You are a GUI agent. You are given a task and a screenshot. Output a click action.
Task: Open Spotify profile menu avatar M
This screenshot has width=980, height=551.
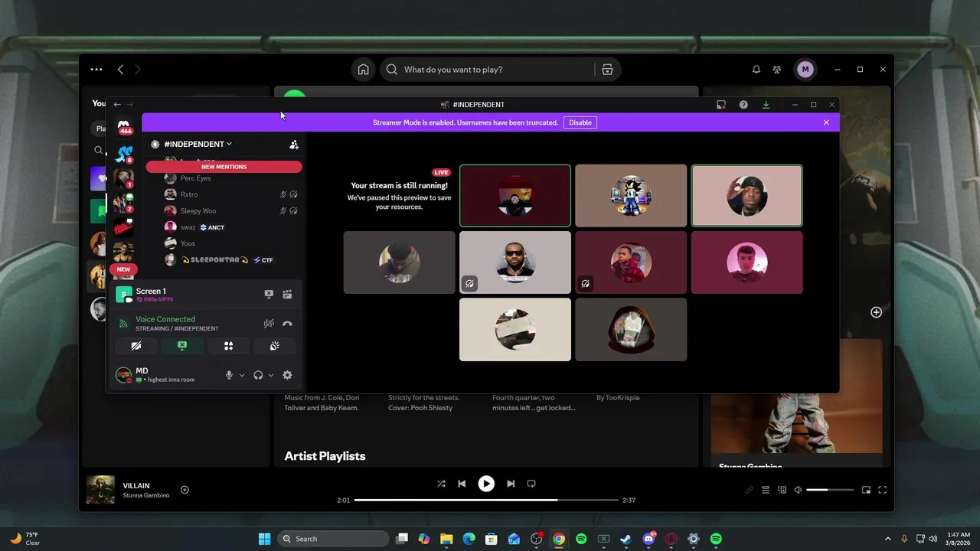pos(805,70)
